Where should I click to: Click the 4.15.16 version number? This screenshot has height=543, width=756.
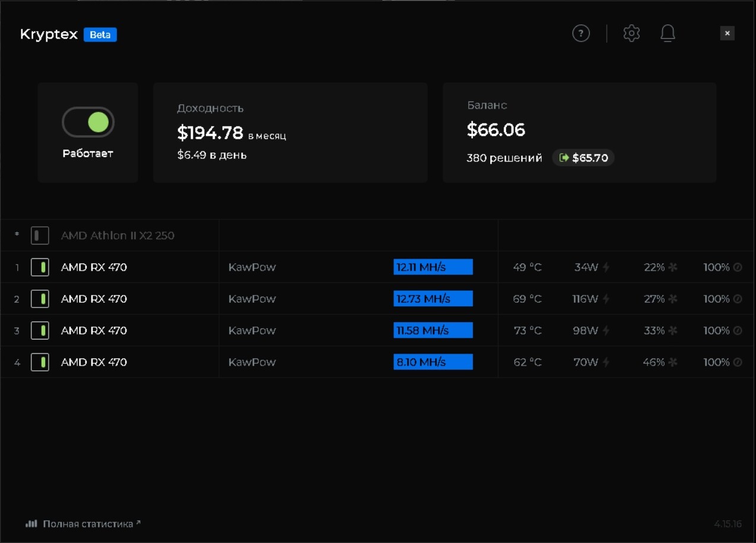pyautogui.click(x=728, y=524)
